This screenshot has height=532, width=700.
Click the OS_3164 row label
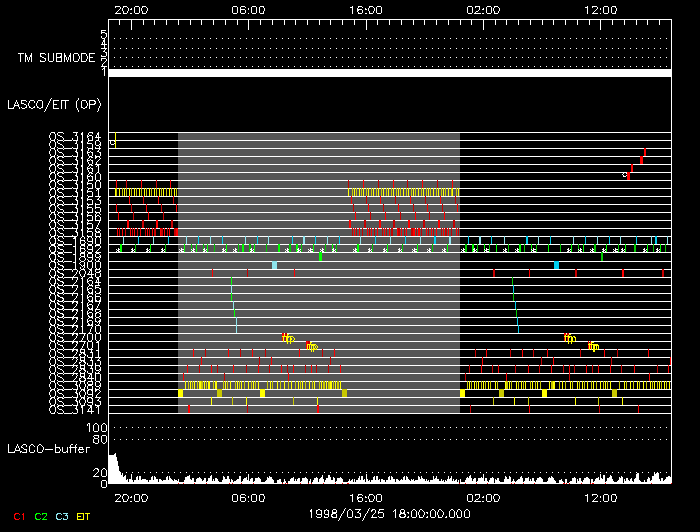point(75,136)
